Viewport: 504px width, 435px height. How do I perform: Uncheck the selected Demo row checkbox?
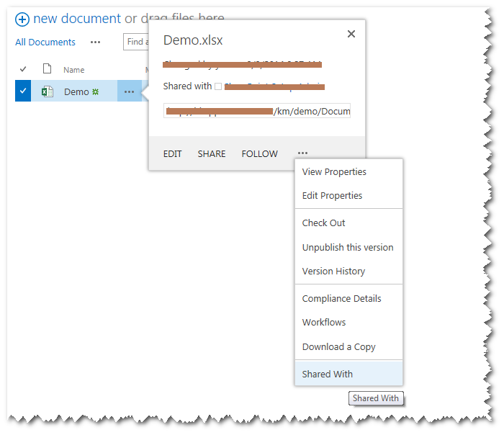tap(23, 91)
